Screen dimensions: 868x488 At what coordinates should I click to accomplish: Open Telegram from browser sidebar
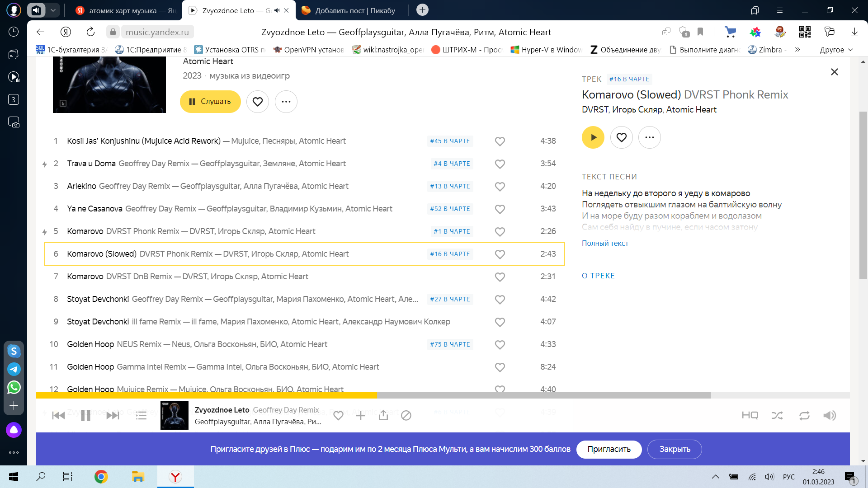tap(14, 369)
